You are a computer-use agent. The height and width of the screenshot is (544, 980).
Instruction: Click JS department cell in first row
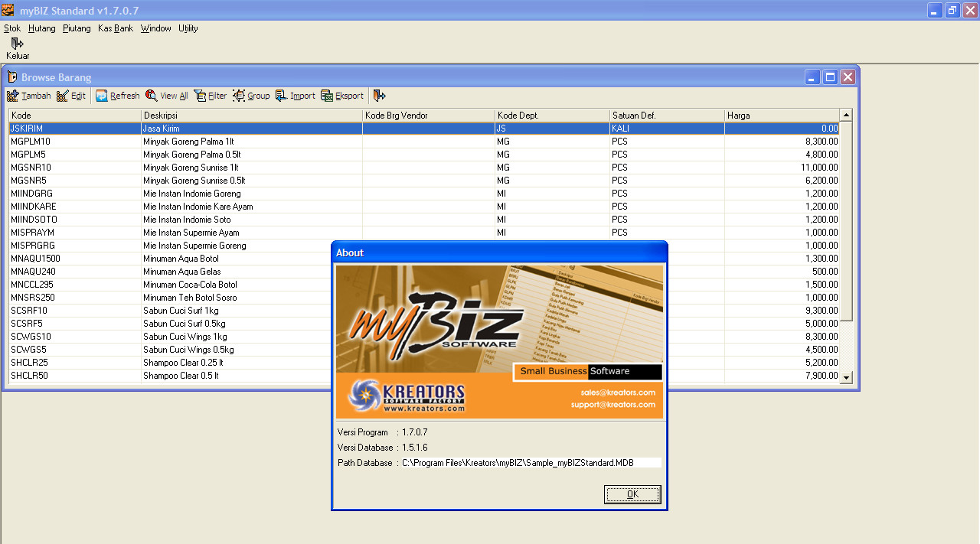[552, 129]
